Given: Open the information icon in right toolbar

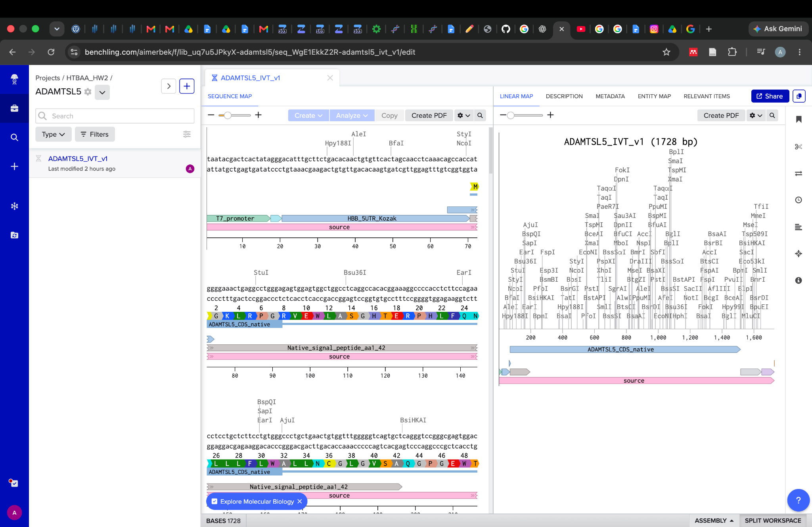Looking at the screenshot, I should (799, 280).
